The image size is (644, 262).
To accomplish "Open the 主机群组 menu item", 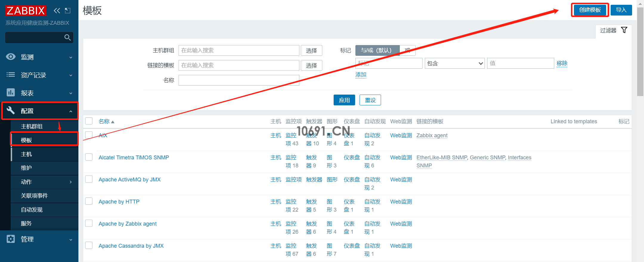I will pos(44,127).
